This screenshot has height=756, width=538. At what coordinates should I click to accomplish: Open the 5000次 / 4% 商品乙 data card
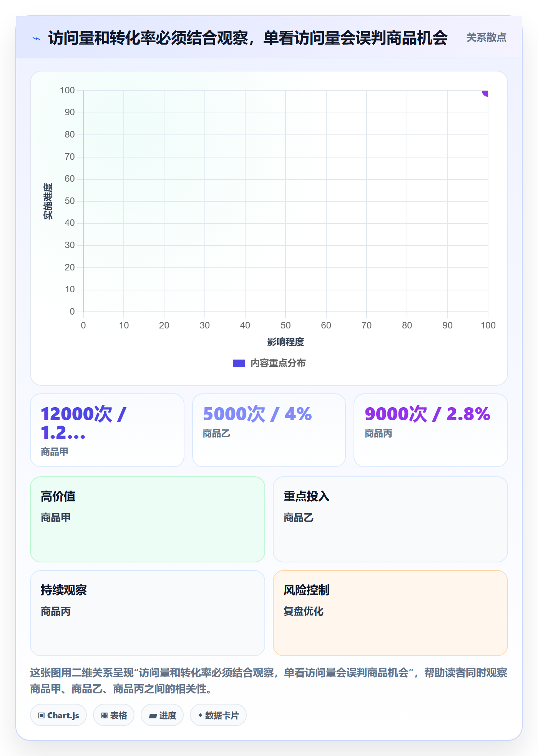pos(269,430)
